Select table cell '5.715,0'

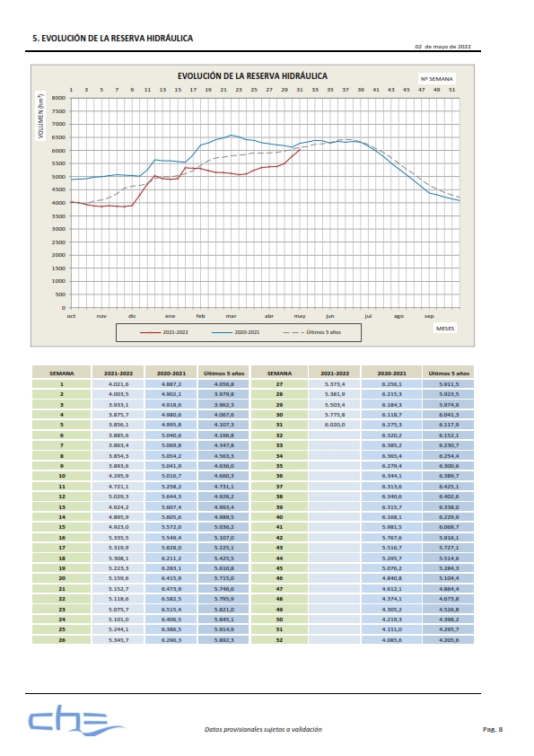224,578
